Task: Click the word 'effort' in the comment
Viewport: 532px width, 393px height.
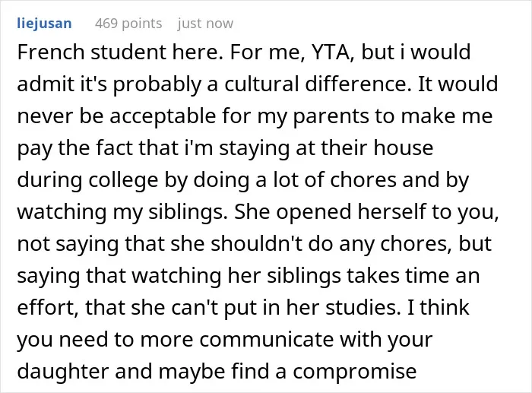Action: 47,307
